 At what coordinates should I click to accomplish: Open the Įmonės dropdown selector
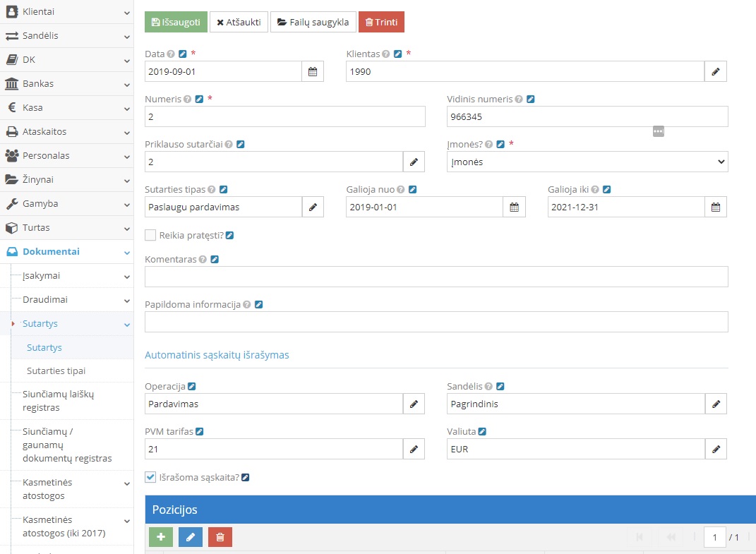pos(587,162)
